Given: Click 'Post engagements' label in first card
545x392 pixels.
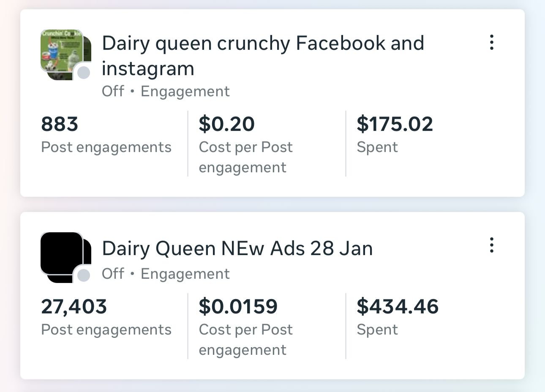Looking at the screenshot, I should coord(106,147).
